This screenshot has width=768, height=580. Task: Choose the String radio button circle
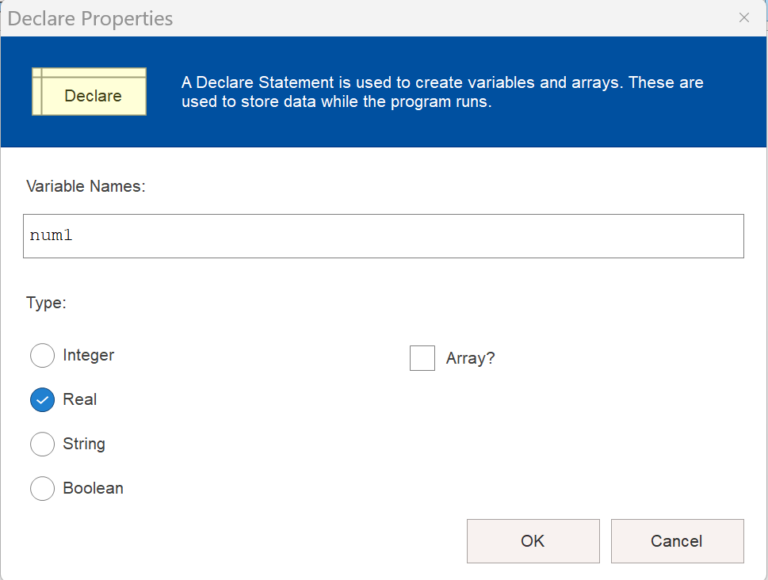pyautogui.click(x=43, y=444)
